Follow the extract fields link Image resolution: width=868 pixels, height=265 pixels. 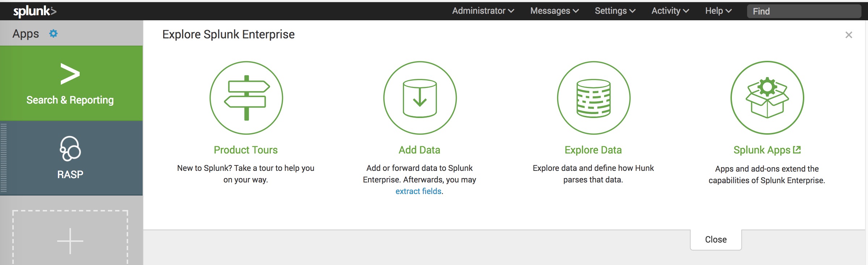click(x=418, y=191)
